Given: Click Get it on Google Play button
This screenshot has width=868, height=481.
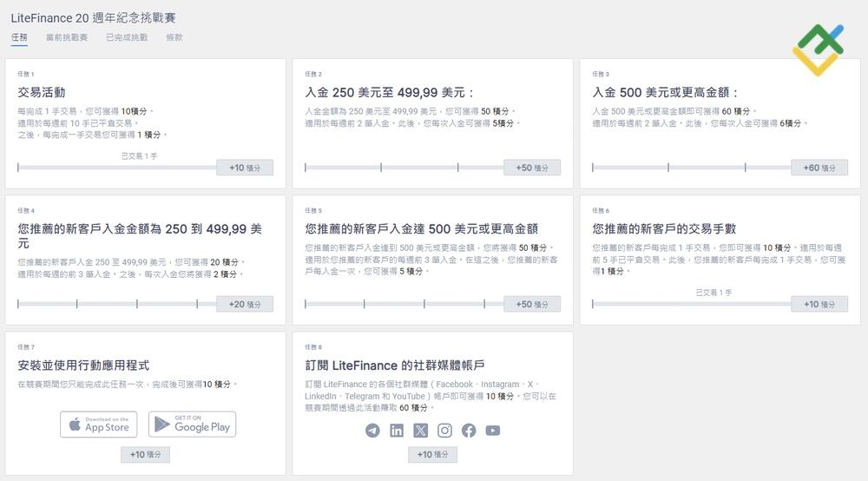Looking at the screenshot, I should coord(192,425).
